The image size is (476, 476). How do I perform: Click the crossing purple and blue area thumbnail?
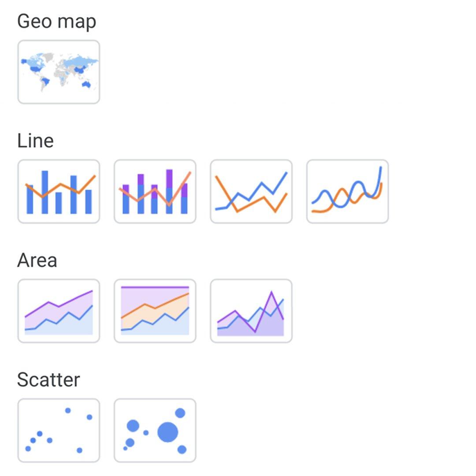pyautogui.click(x=251, y=311)
